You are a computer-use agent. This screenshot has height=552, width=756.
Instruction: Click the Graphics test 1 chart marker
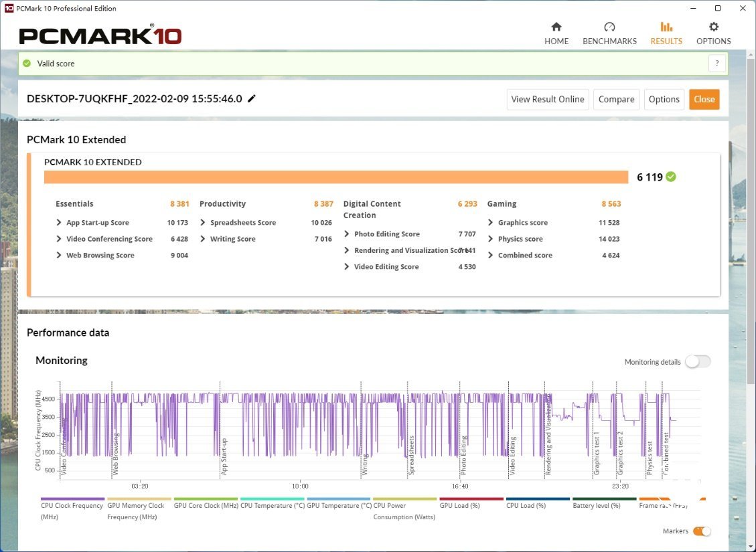597,453
